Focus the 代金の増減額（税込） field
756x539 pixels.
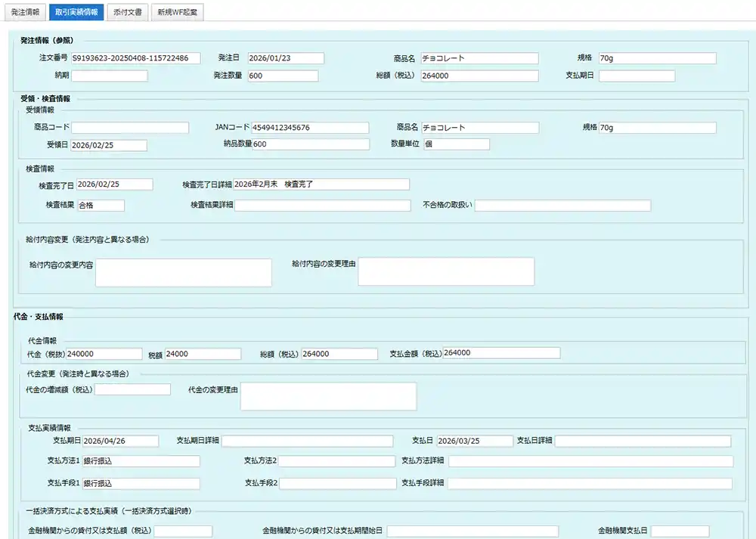pos(133,389)
